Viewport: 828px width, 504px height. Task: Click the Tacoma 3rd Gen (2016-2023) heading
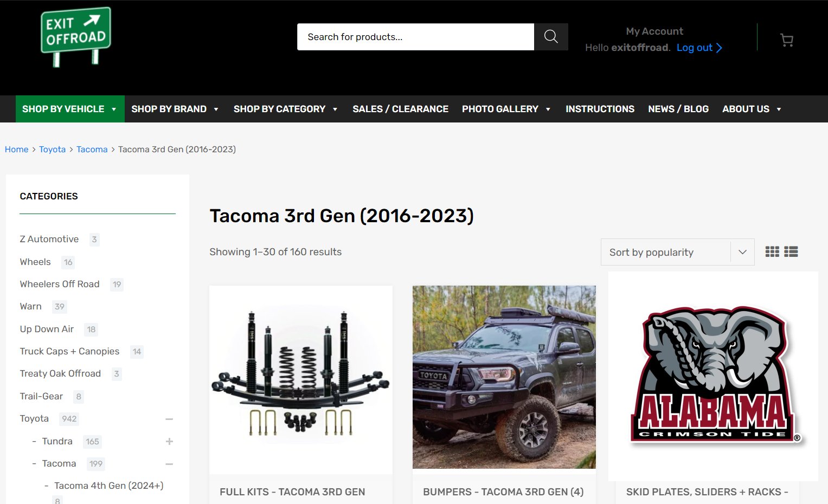[342, 216]
